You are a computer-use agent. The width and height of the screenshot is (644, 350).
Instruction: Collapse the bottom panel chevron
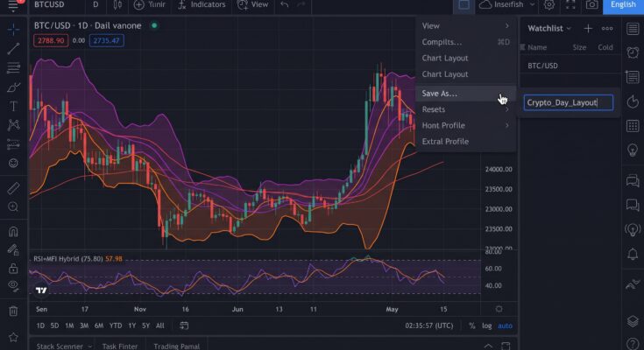click(x=488, y=346)
